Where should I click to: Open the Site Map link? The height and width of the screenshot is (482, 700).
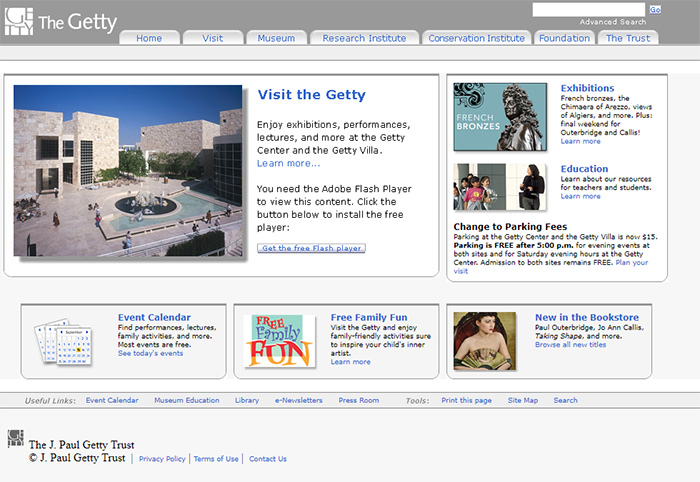(523, 400)
